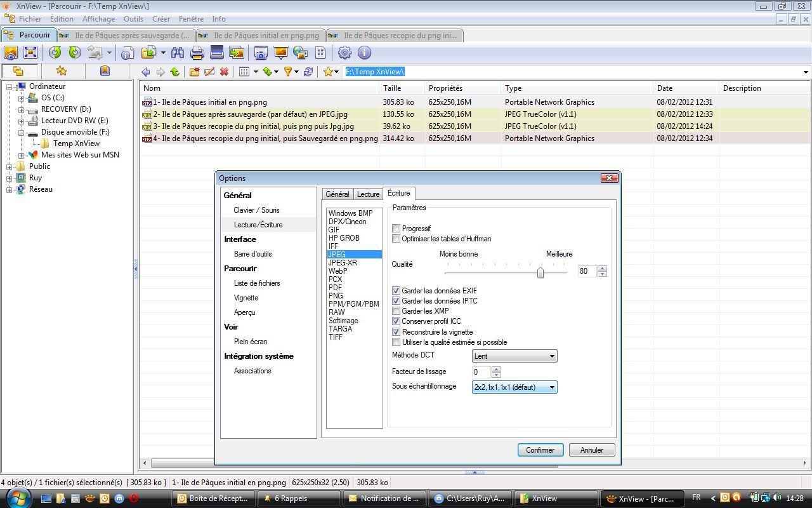The height and width of the screenshot is (508, 812).
Task: Click the globe web page creation icon
Action: (x=301, y=53)
